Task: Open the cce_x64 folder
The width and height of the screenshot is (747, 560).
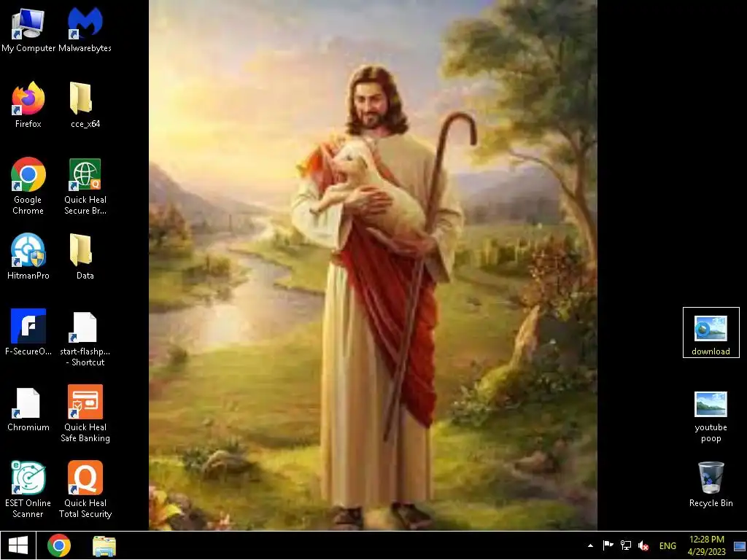Action: coord(85,105)
